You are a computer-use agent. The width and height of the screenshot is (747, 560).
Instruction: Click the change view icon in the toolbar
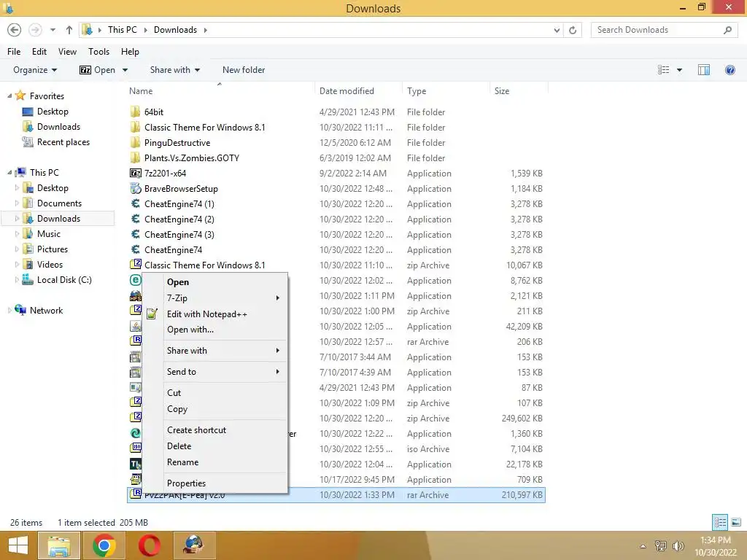pyautogui.click(x=664, y=70)
